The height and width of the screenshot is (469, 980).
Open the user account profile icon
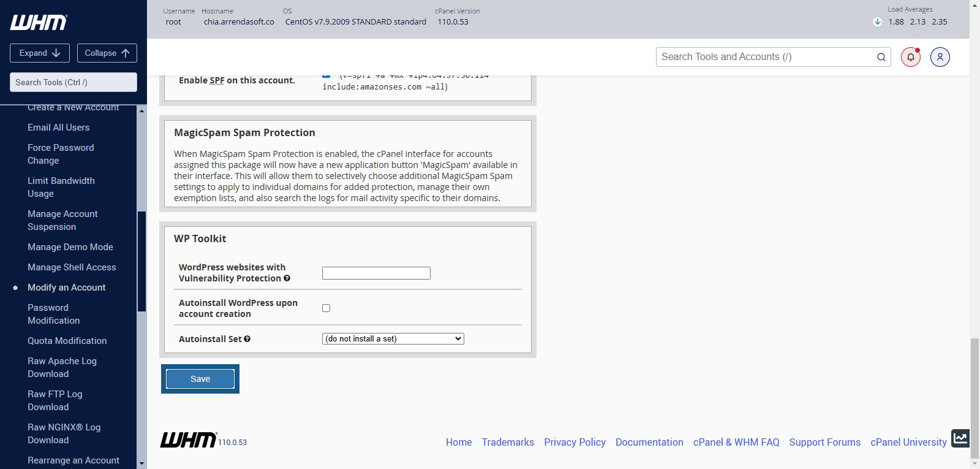(940, 57)
